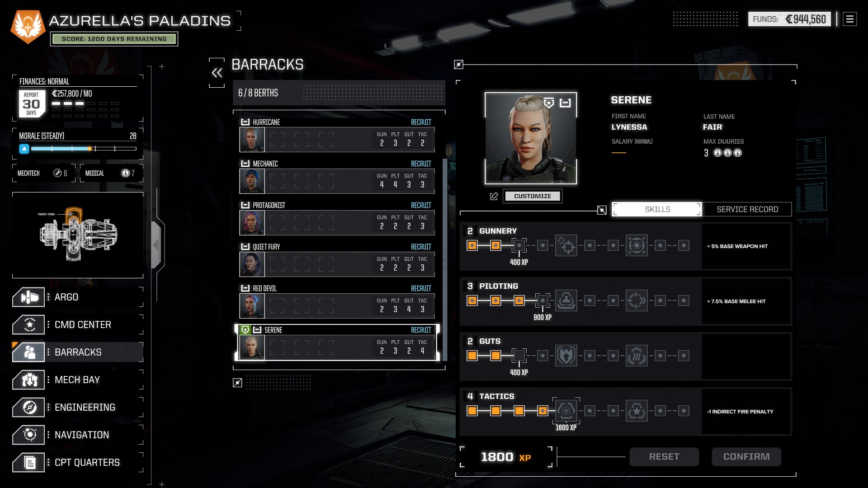Image resolution: width=868 pixels, height=488 pixels.
Task: Click Confirm to apply skill changes
Action: coord(746,456)
